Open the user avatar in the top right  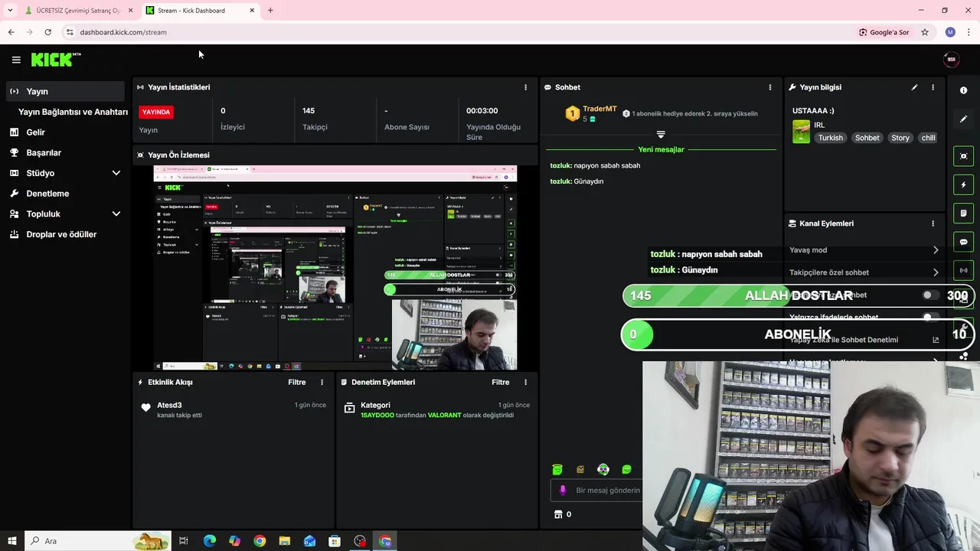pyautogui.click(x=952, y=60)
